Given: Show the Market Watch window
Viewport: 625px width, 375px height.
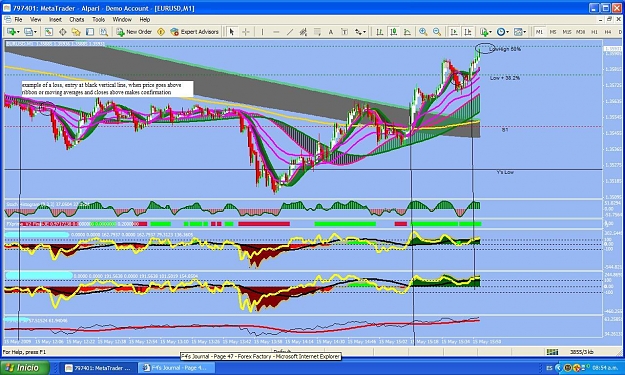Looking at the screenshot, I should (49, 32).
